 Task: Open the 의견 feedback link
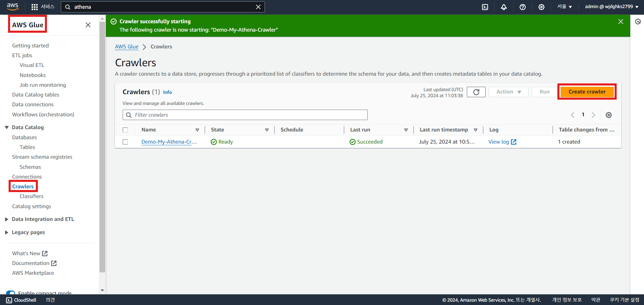pyautogui.click(x=50, y=300)
